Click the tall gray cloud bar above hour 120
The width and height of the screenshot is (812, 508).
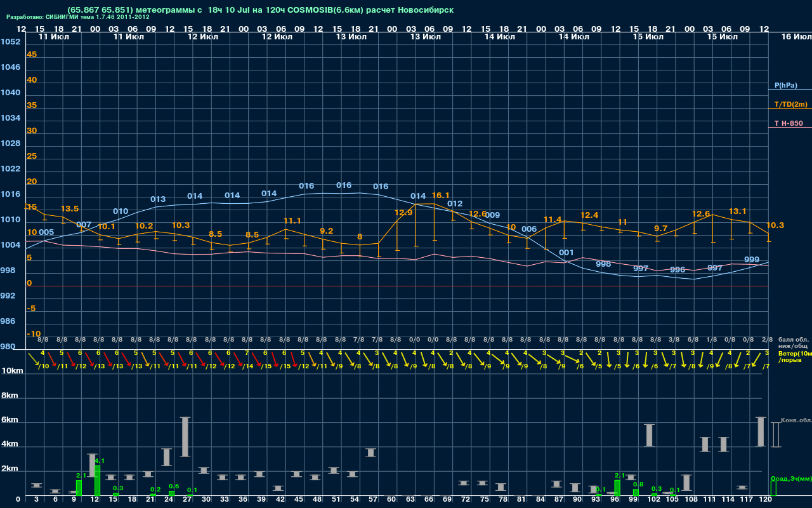coord(761,432)
